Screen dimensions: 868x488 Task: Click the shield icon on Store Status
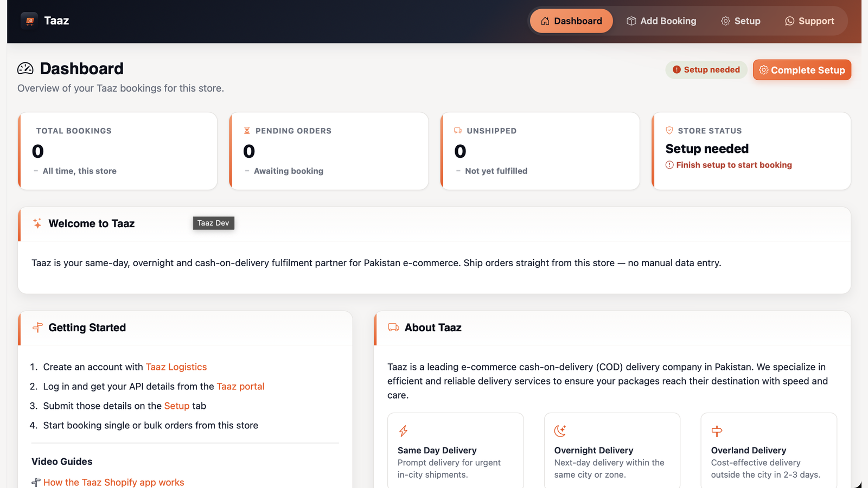click(669, 131)
